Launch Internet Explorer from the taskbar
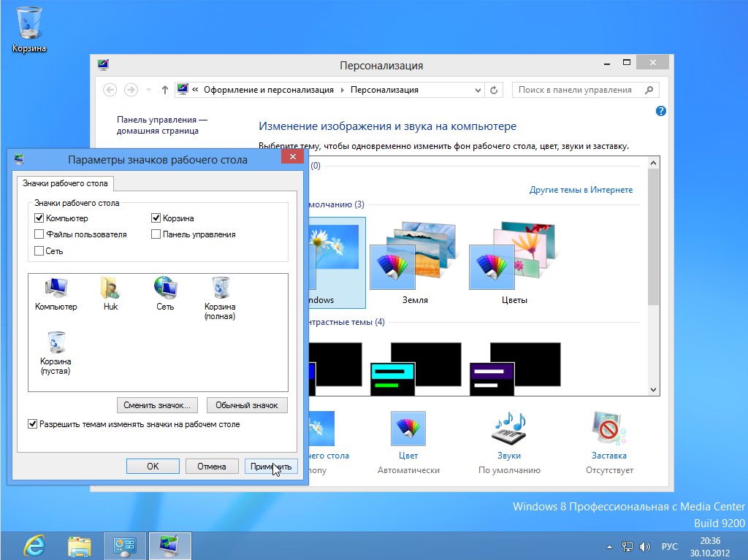The image size is (748, 560). point(35,546)
